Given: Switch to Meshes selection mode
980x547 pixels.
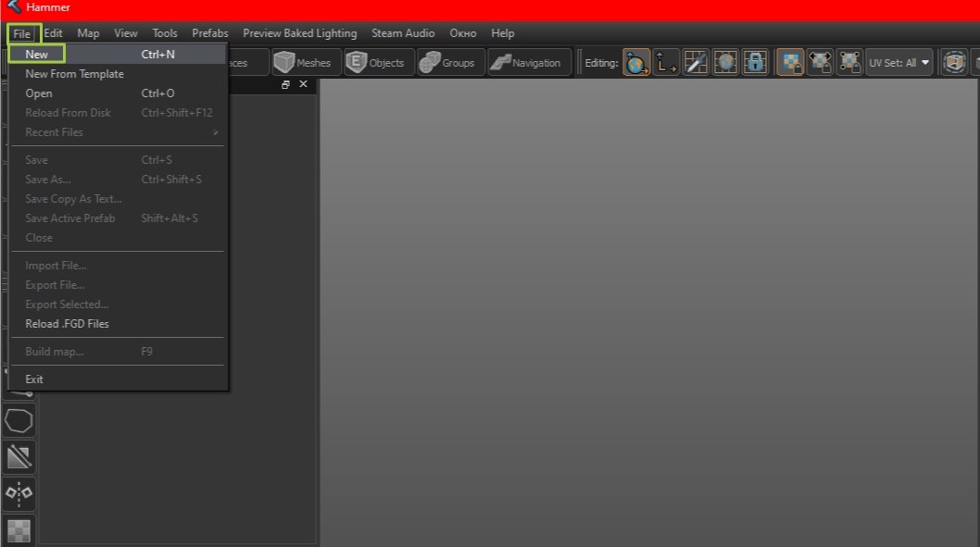Looking at the screenshot, I should click(306, 63).
